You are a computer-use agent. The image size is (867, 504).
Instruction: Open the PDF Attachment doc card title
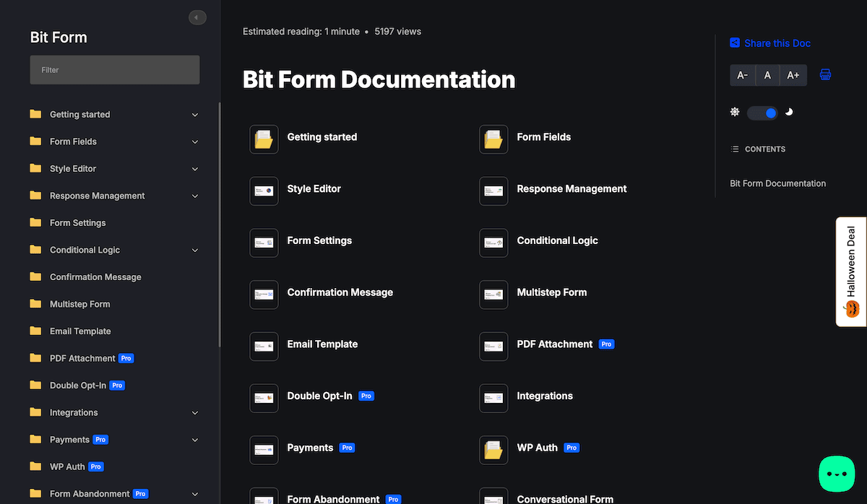(x=555, y=344)
